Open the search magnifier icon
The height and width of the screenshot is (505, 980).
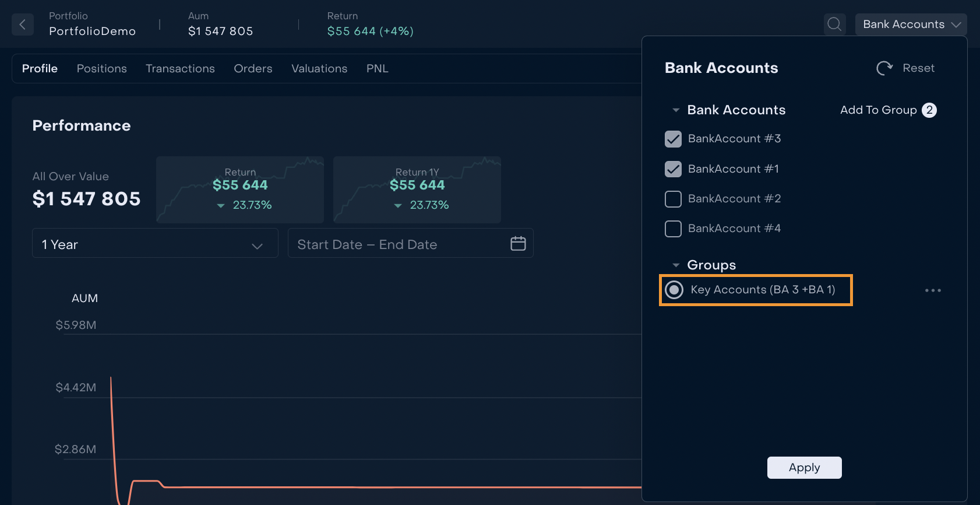pos(834,24)
